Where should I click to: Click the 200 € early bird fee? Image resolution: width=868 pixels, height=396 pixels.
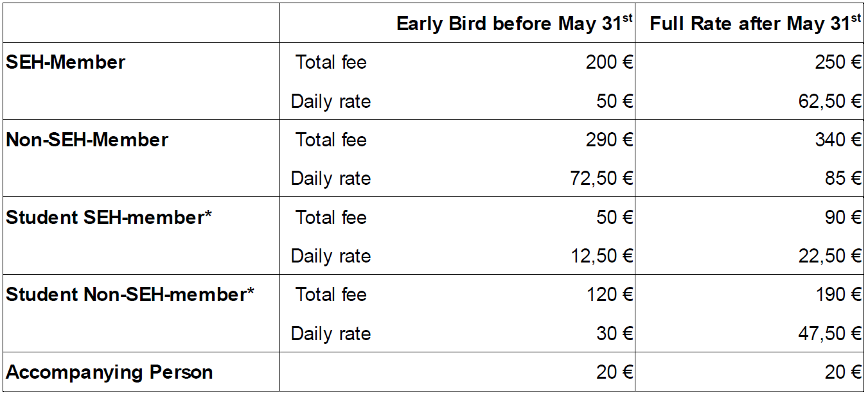[x=609, y=62]
